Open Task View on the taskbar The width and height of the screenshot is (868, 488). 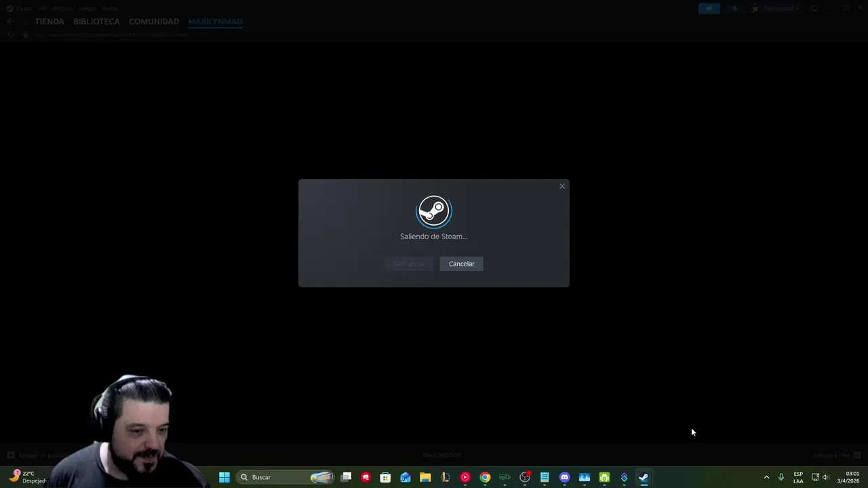(x=346, y=477)
